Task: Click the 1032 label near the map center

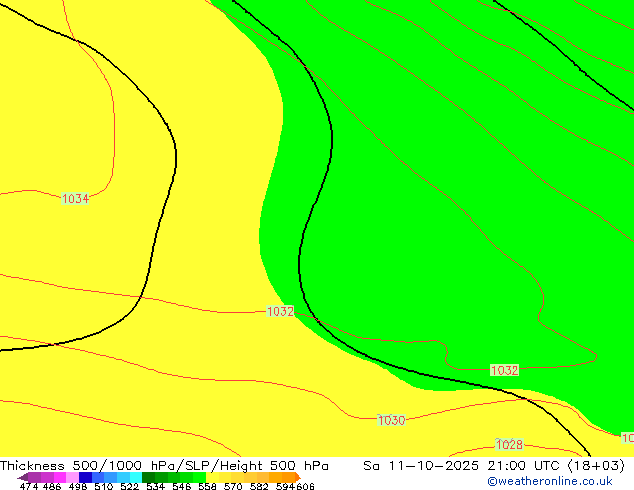Action: [x=280, y=311]
